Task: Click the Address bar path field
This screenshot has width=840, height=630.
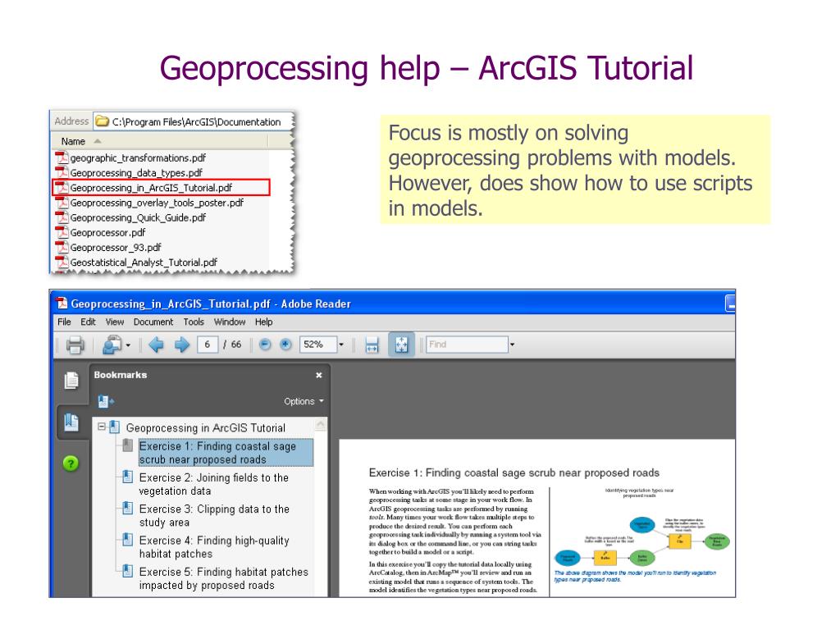Action: [194, 121]
